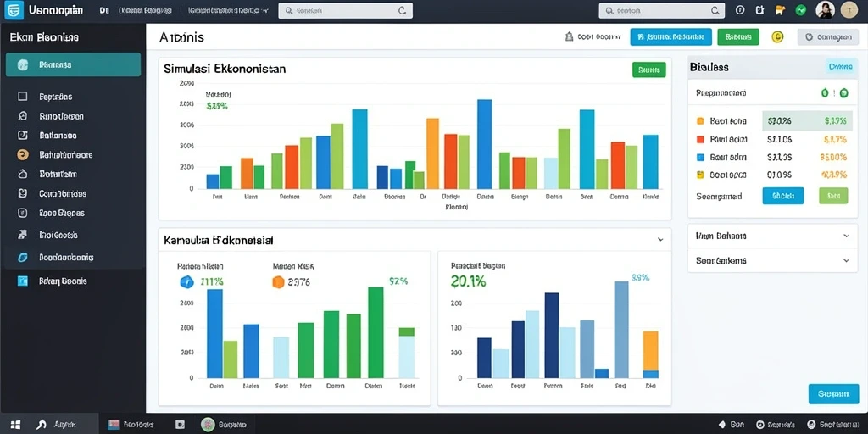Click the padlock icon in page header
The image size is (868, 434).
click(568, 37)
